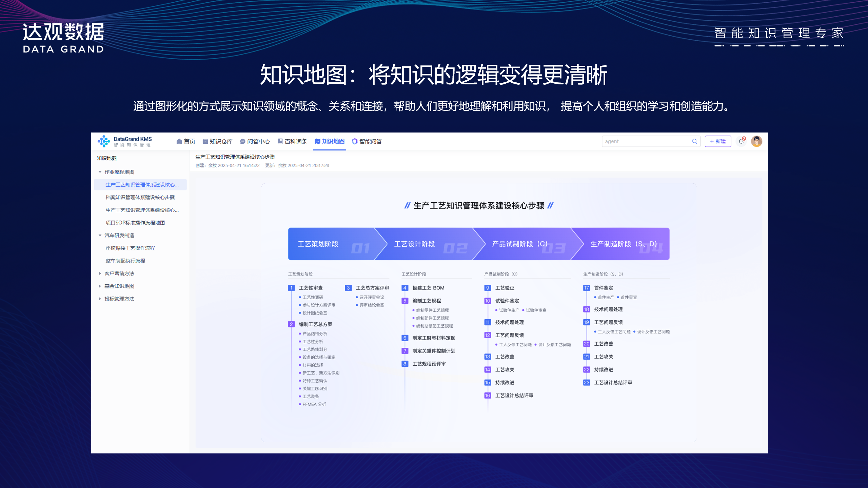Expand the 投标管理方法 section
The height and width of the screenshot is (488, 868).
click(99, 299)
